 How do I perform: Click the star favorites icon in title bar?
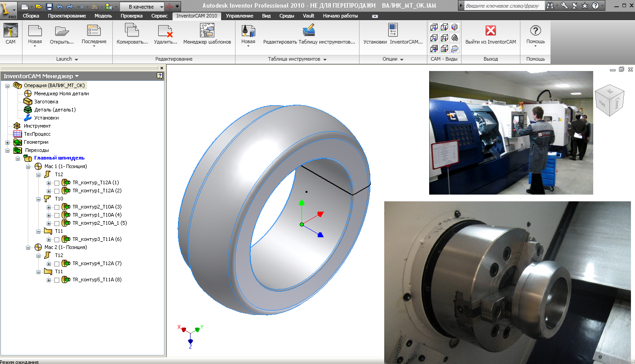click(585, 6)
